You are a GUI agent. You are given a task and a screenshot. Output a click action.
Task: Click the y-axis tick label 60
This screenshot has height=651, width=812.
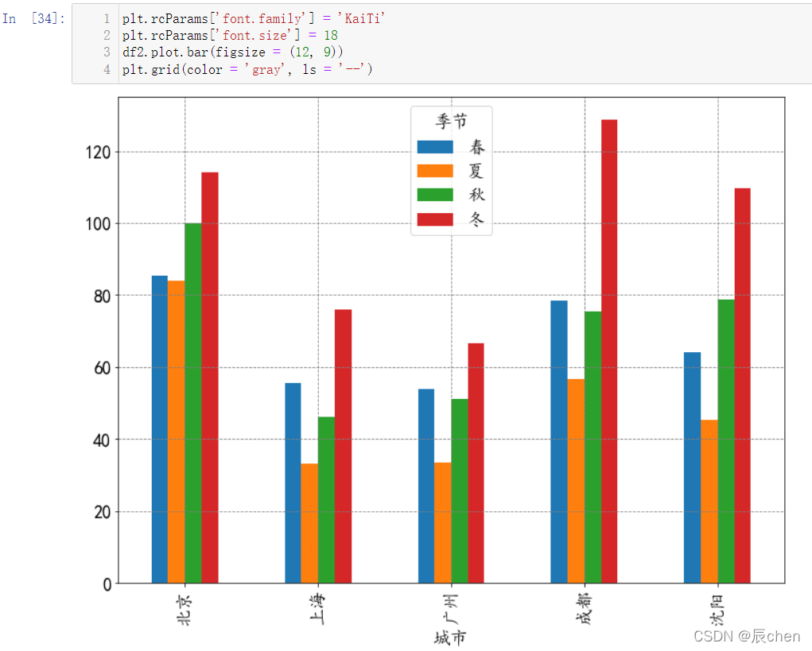coord(103,369)
